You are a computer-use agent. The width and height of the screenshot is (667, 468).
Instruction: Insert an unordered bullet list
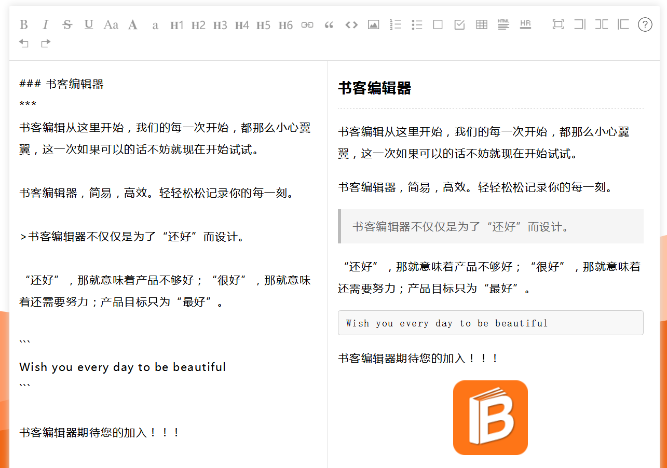tap(417, 25)
